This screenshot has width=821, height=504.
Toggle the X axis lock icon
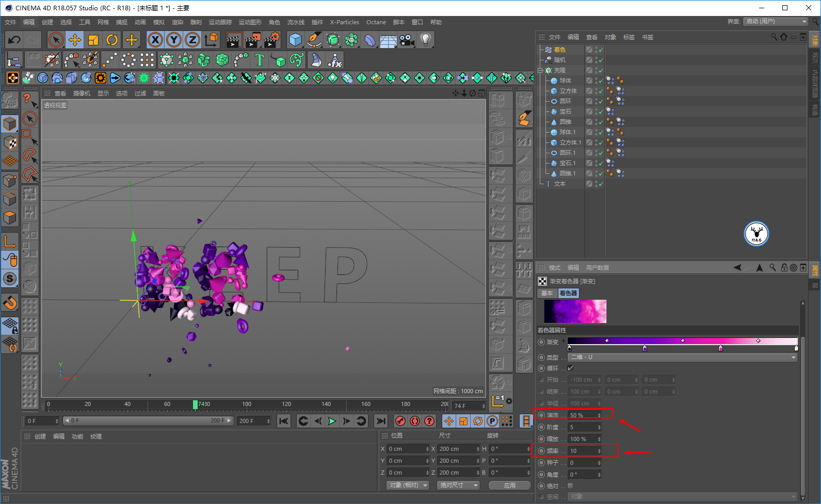pos(155,40)
